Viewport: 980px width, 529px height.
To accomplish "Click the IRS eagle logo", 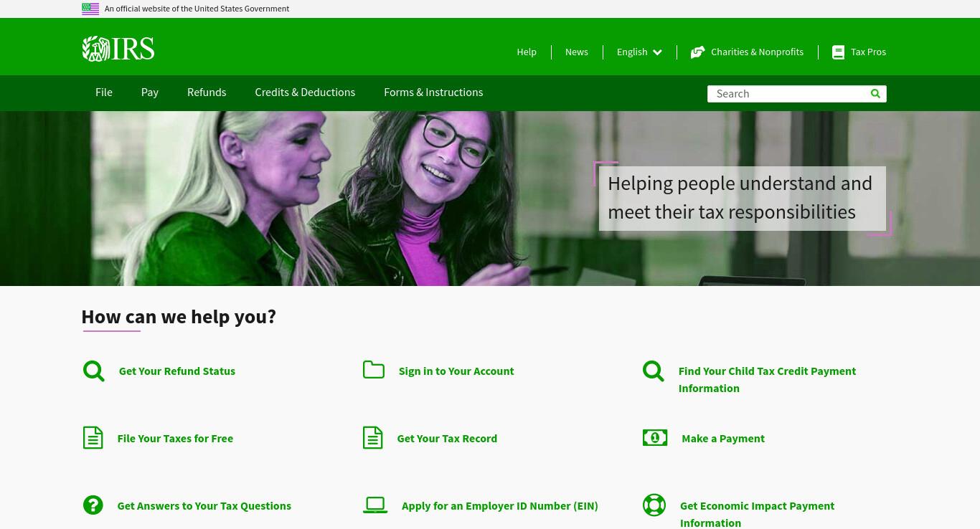I will 118,49.
